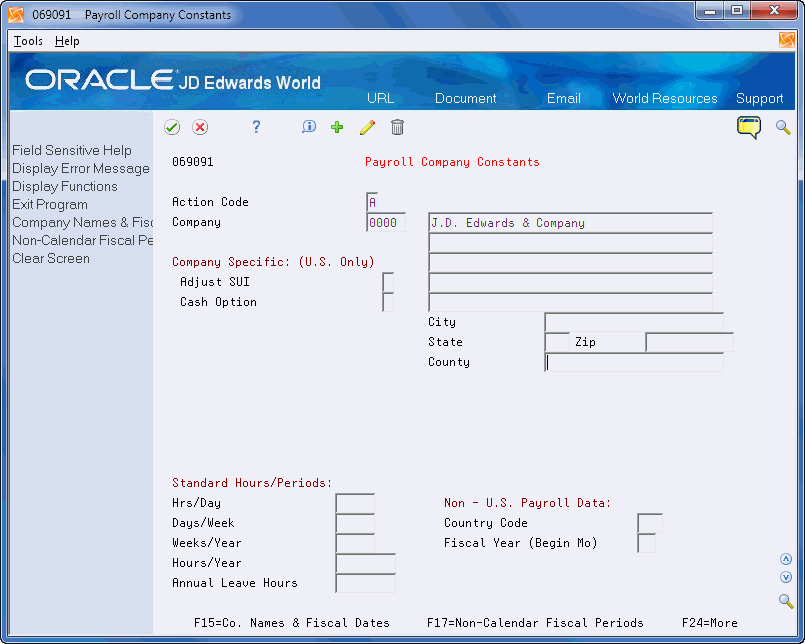
Task: Select Display Functions in sidebar
Action: tap(65, 186)
